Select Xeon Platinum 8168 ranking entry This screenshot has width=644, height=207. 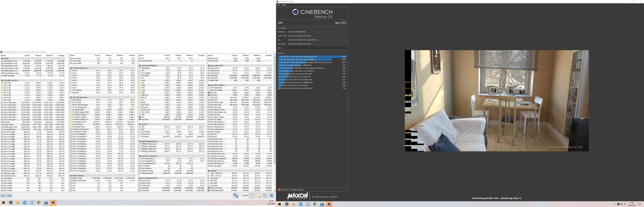(312, 57)
